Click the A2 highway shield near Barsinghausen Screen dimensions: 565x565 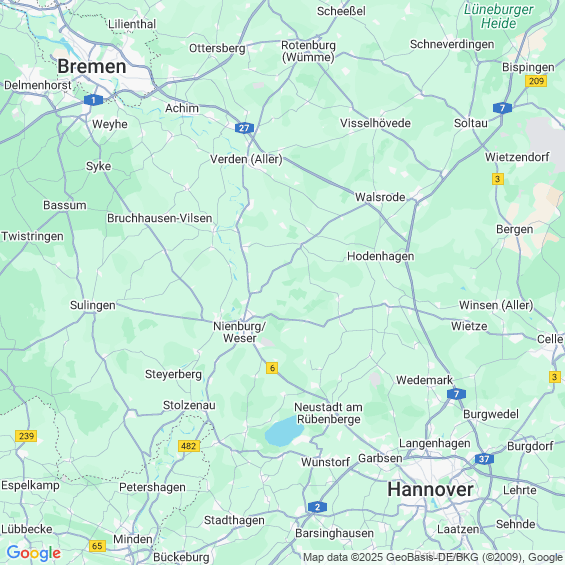click(317, 507)
